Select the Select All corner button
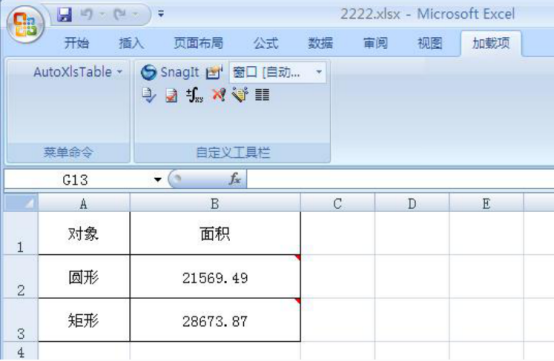The height and width of the screenshot is (361, 554). click(20, 203)
